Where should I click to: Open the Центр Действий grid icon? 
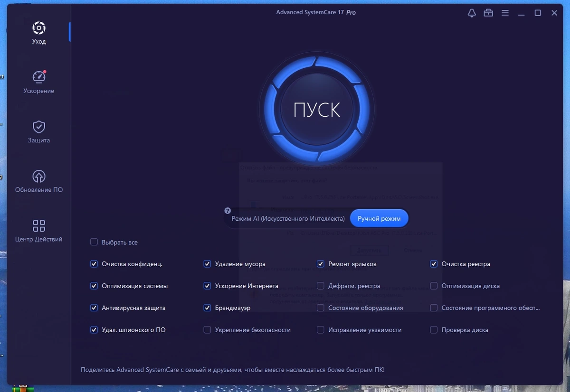pyautogui.click(x=39, y=225)
